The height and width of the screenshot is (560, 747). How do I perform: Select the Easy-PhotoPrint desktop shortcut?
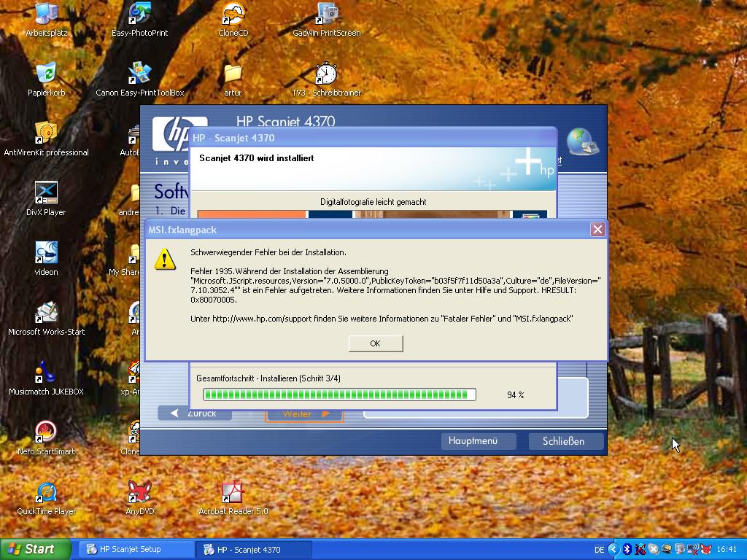click(x=139, y=20)
